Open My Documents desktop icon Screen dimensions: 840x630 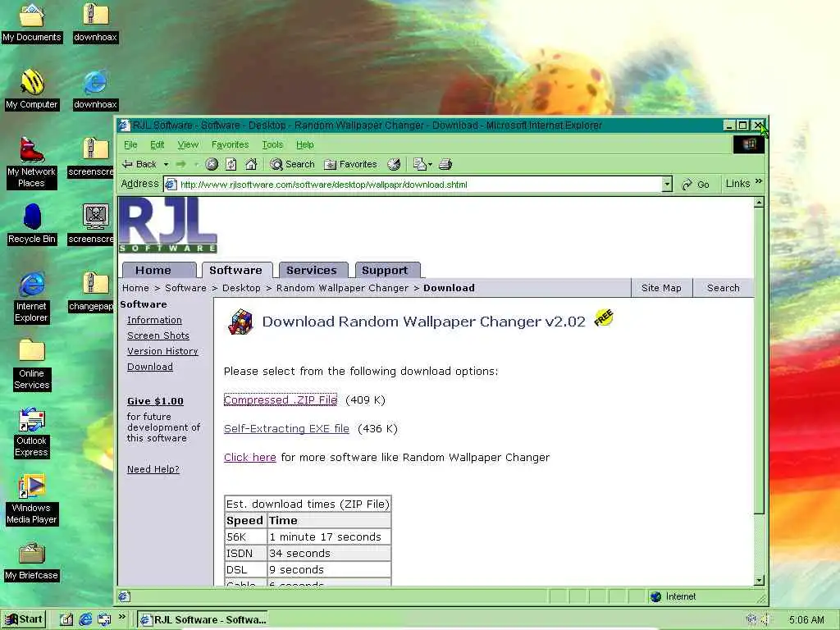32,23
